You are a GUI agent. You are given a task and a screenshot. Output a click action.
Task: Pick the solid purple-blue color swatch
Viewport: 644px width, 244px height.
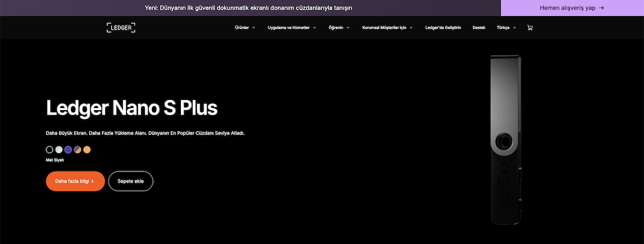(68, 149)
